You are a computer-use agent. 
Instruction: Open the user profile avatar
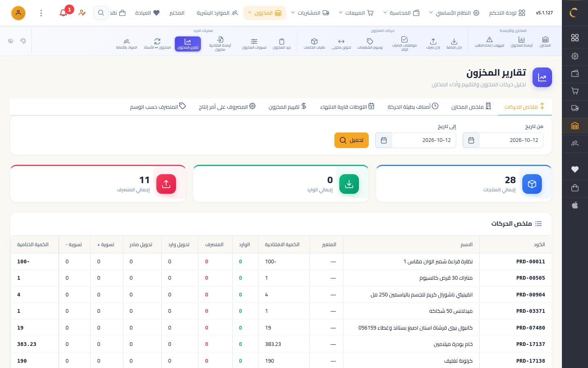pos(18,13)
